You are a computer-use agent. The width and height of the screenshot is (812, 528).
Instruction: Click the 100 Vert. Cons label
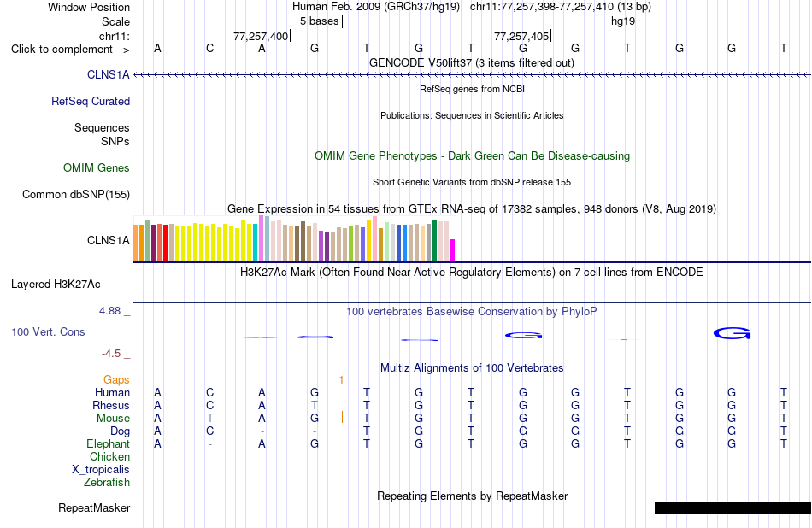48,332
